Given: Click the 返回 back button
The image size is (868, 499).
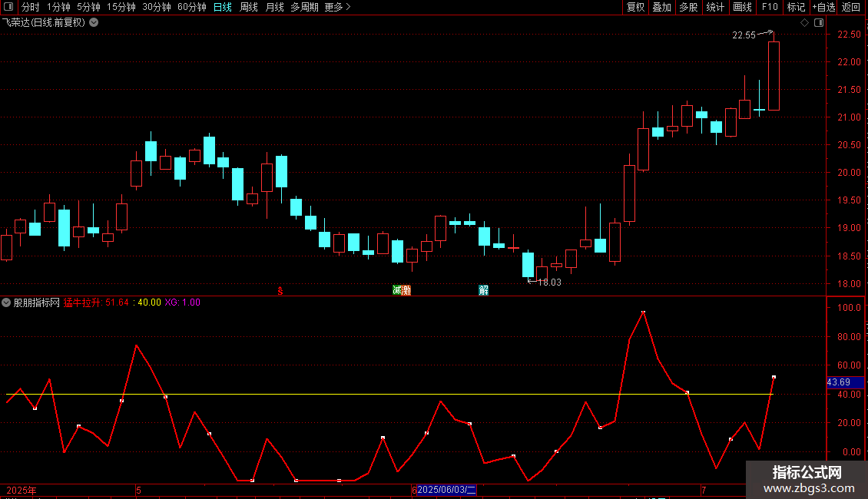Looking at the screenshot, I should (851, 7).
